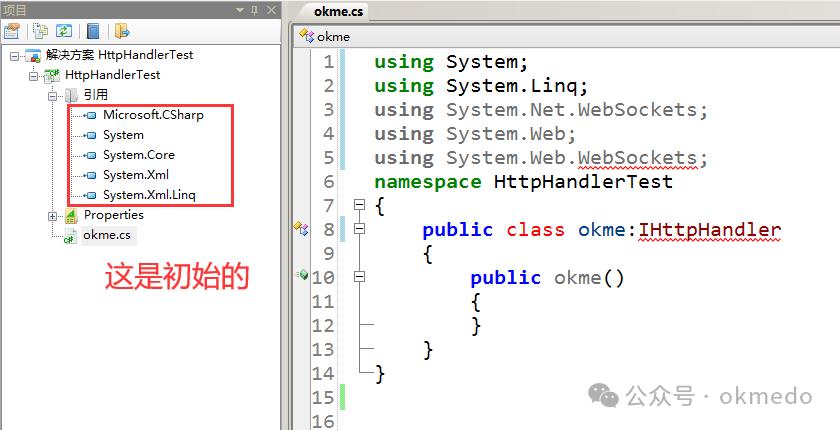This screenshot has height=430, width=840.
Task: Select the System.Xml.Linq reference
Action: (x=149, y=195)
